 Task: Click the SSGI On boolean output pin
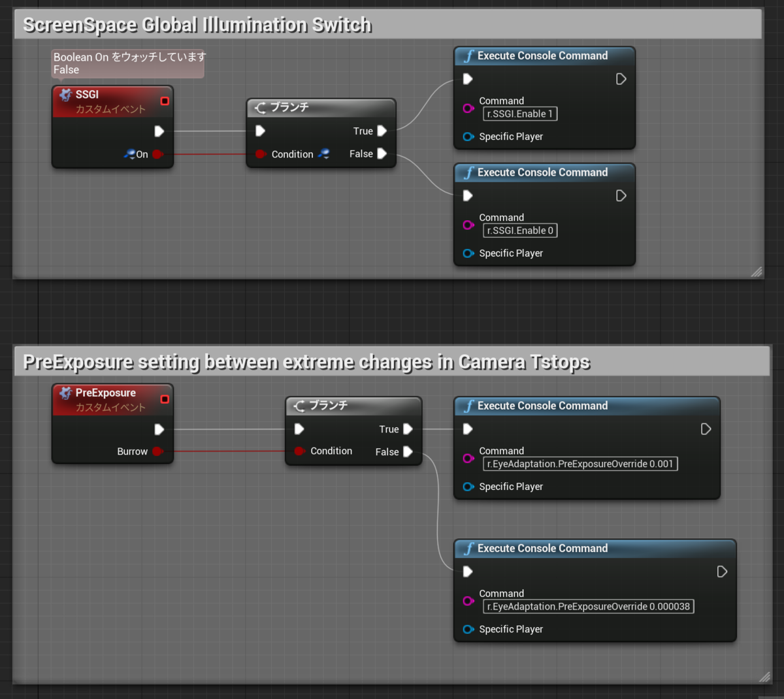click(157, 154)
